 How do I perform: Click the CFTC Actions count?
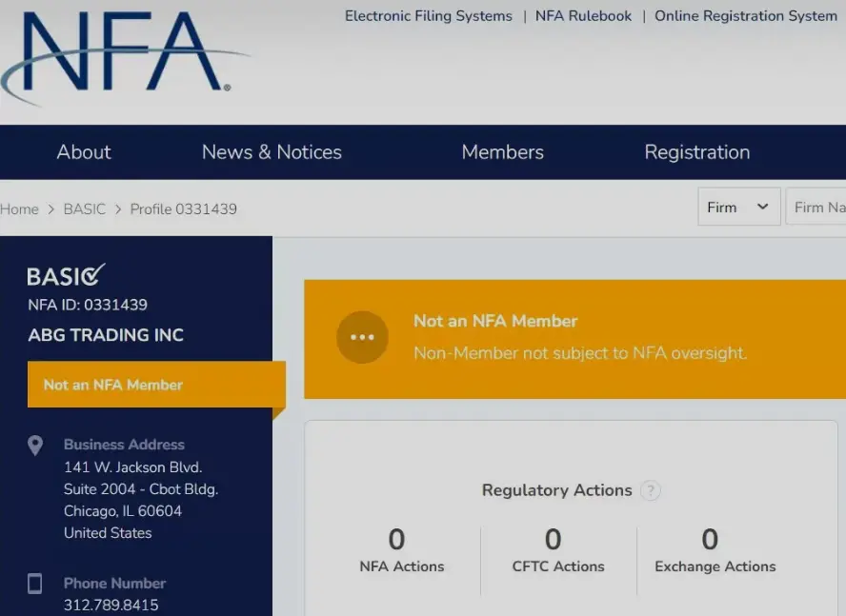553,540
